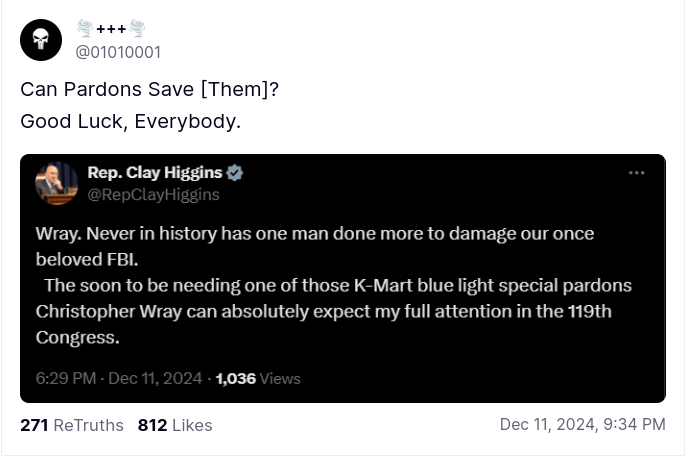Click the 1,036 Views count
Screen dimensions: 685x456
tap(258, 378)
